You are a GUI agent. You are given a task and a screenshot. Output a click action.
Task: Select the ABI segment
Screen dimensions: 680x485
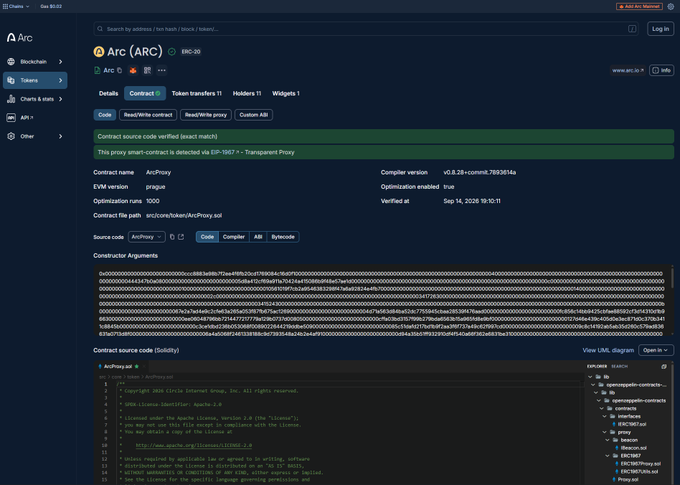click(x=258, y=237)
